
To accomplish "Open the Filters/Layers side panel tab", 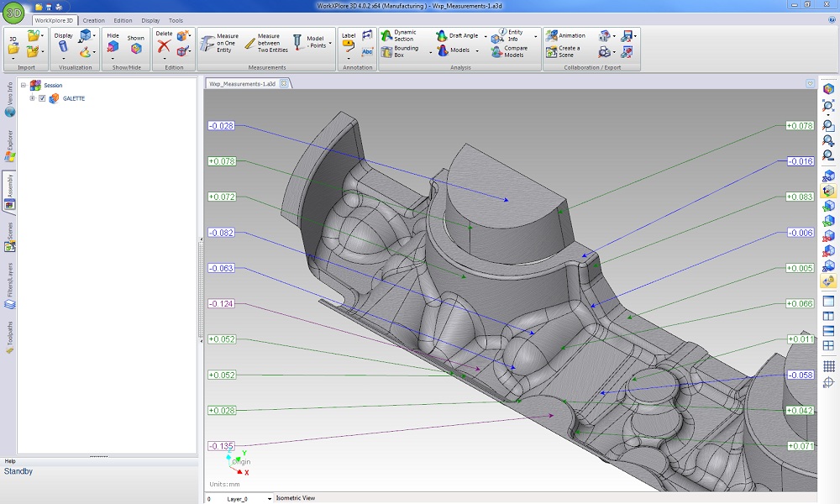I will (x=9, y=281).
